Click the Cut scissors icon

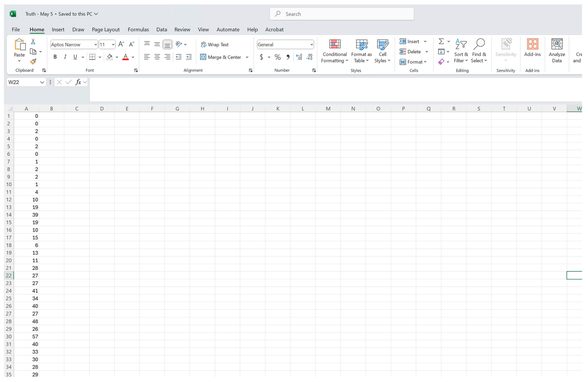(x=33, y=42)
